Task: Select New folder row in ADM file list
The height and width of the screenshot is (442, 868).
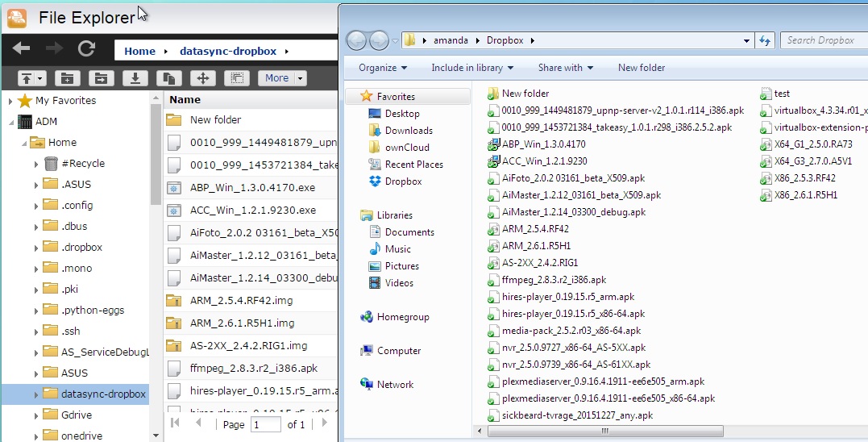Action: tap(251, 119)
